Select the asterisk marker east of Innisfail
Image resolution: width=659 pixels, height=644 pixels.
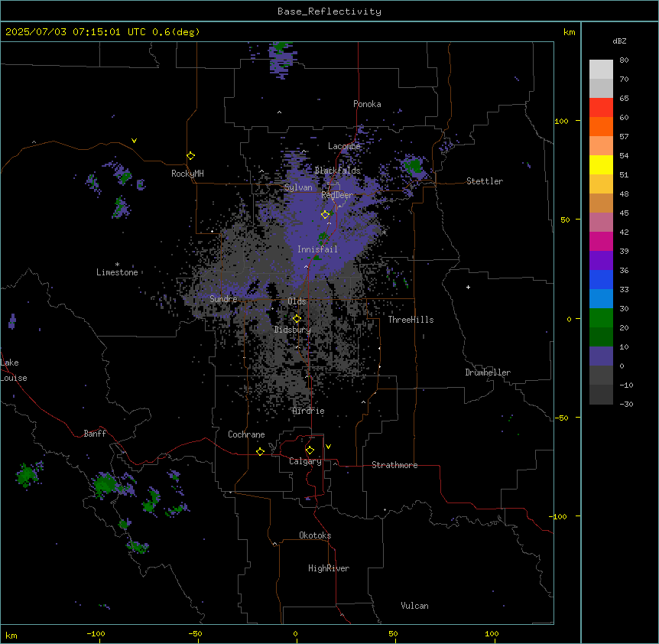tap(384, 232)
